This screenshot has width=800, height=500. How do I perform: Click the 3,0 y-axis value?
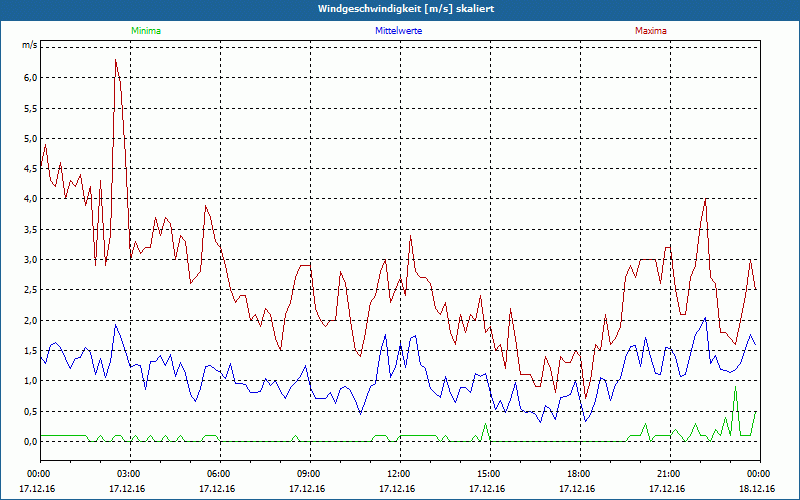31,260
